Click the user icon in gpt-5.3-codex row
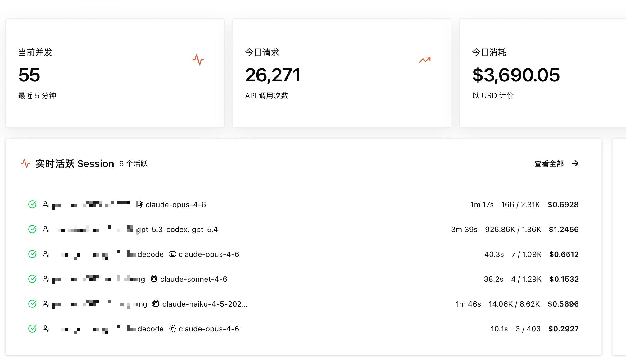The image size is (626, 364). 45,229
